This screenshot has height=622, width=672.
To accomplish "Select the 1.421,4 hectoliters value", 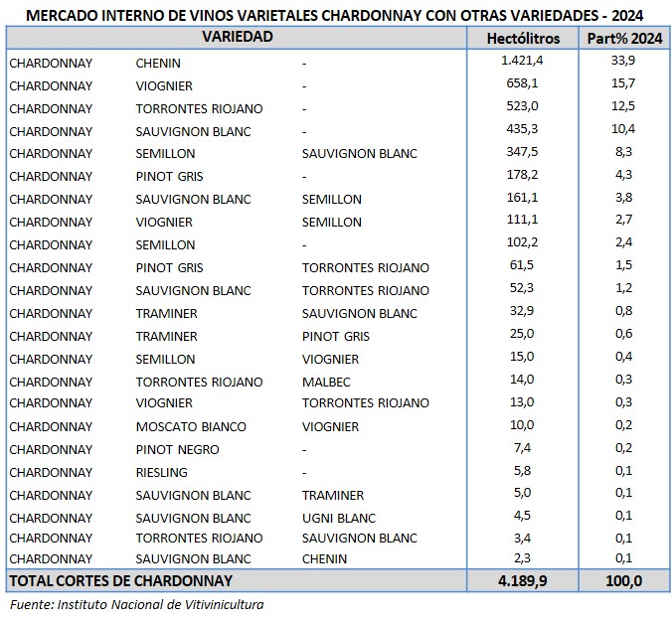I will coord(523,62).
